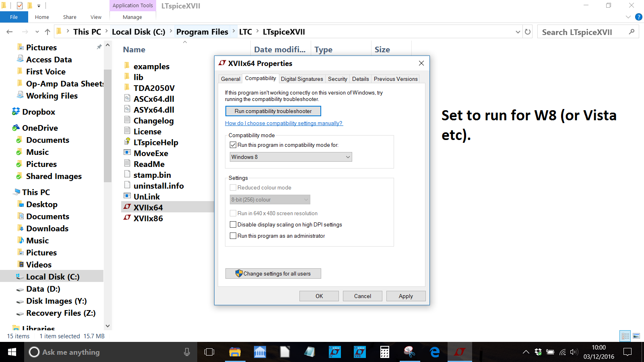Click Run in 640 x 480 resolution checkbox

233,213
